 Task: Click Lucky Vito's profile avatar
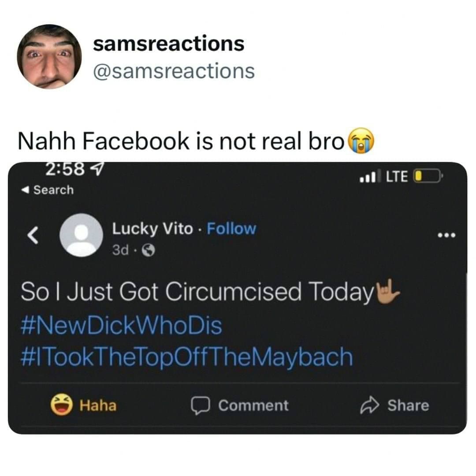click(x=81, y=236)
